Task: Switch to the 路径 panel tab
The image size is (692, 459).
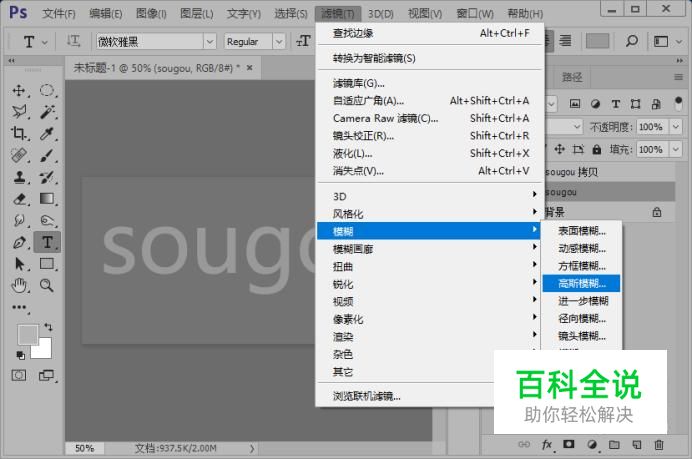Action: (x=572, y=78)
